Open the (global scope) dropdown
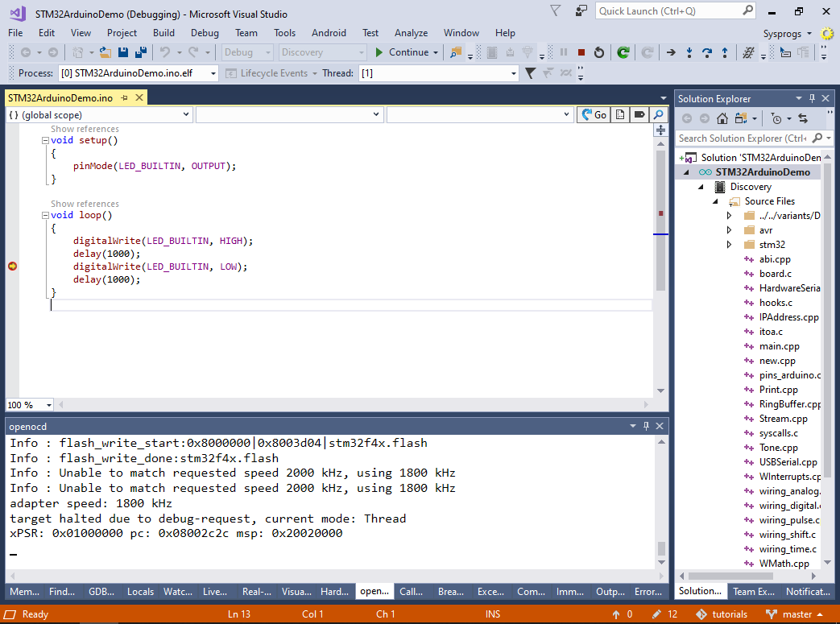This screenshot has height=624, width=840. tap(186, 114)
